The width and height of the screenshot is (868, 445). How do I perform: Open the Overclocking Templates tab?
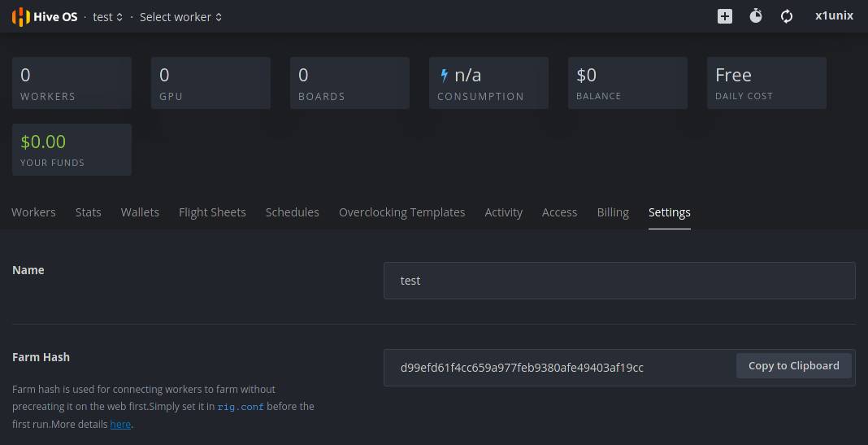401,212
